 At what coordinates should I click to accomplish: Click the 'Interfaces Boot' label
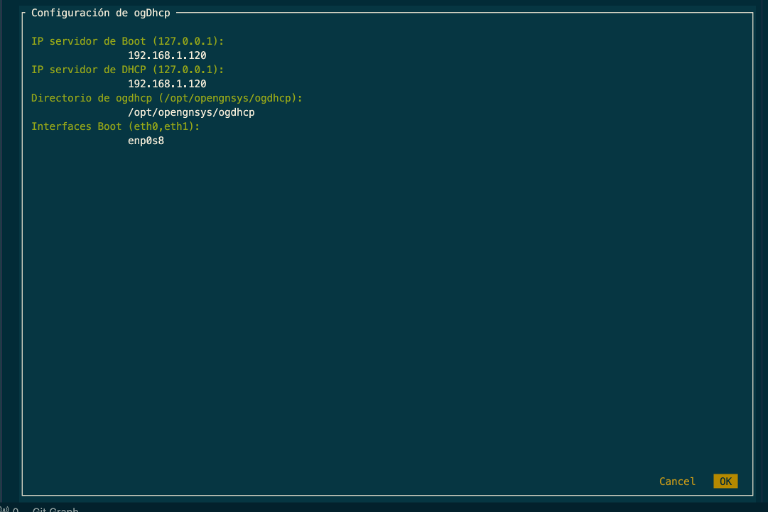(76, 126)
